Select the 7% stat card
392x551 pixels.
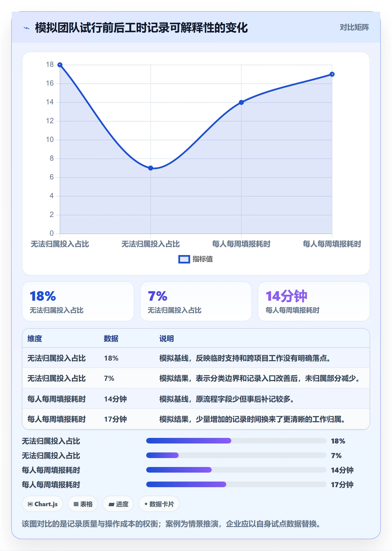tap(196, 301)
